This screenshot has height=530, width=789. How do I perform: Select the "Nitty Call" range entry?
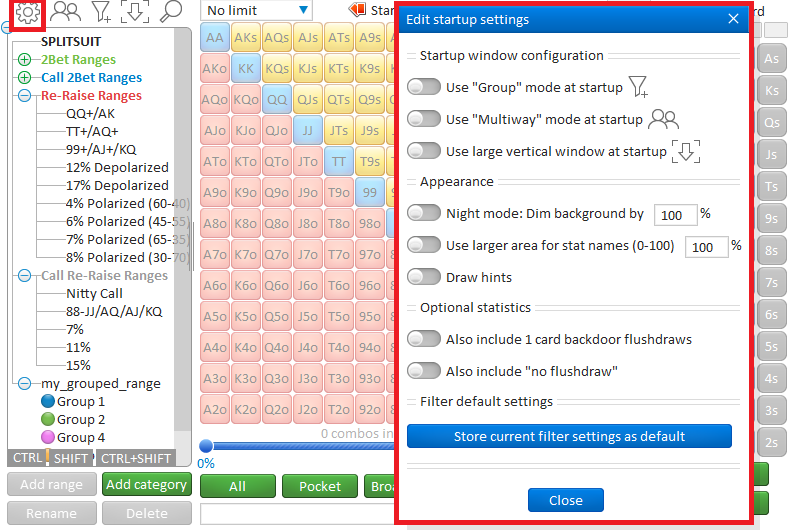click(95, 294)
